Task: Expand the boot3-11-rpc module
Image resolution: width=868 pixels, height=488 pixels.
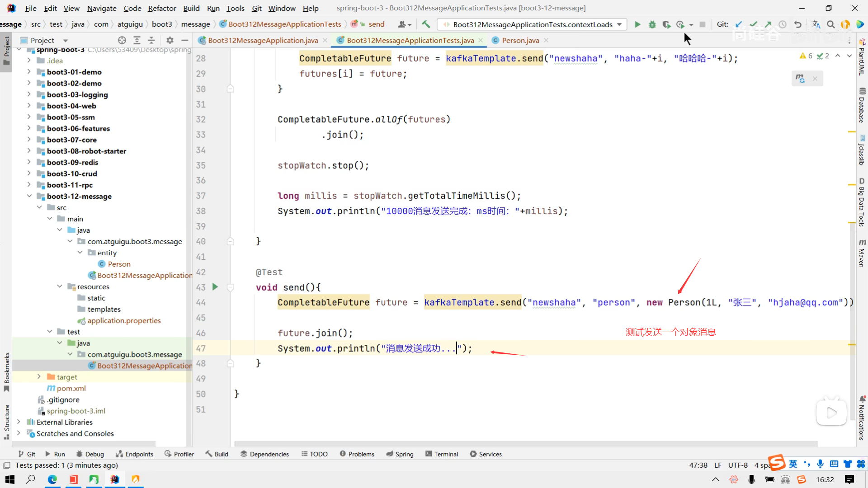Action: click(29, 185)
